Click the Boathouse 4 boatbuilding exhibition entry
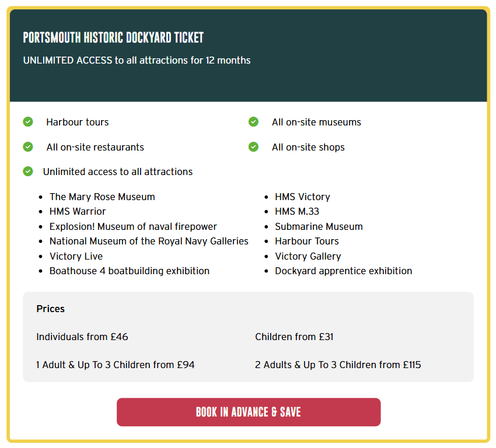496x448 pixels. [129, 271]
